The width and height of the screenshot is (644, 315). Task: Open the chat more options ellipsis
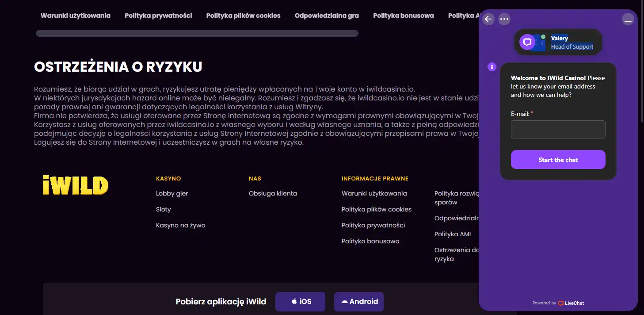click(x=504, y=19)
